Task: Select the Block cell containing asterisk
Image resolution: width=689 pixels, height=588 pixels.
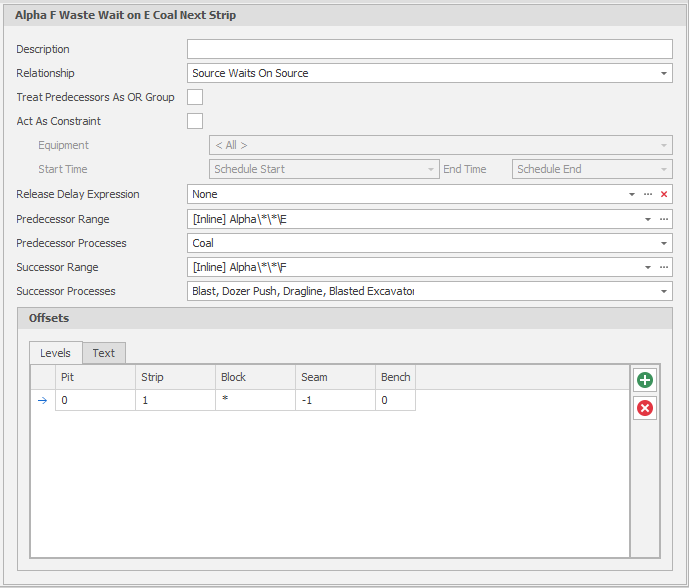Action: click(255, 400)
